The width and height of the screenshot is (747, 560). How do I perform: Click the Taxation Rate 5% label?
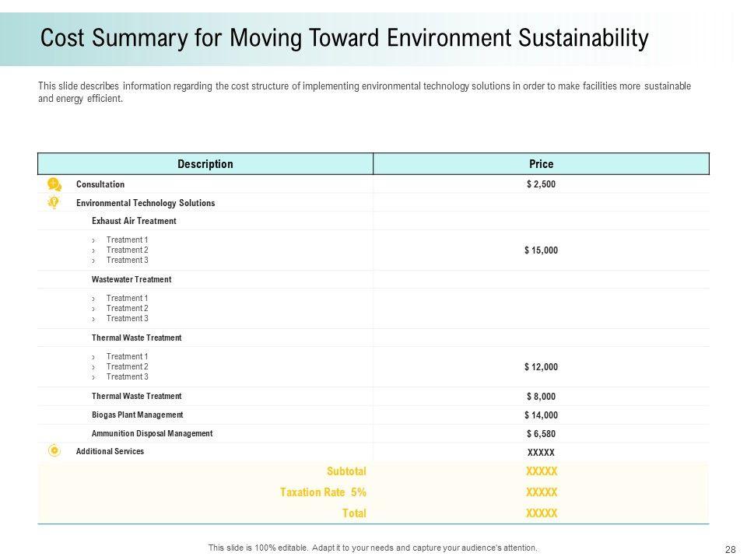323,492
